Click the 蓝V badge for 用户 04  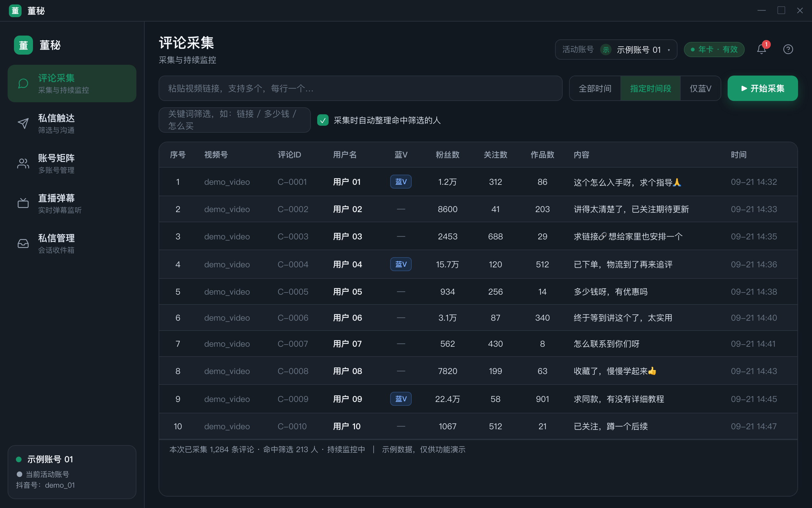pyautogui.click(x=401, y=264)
